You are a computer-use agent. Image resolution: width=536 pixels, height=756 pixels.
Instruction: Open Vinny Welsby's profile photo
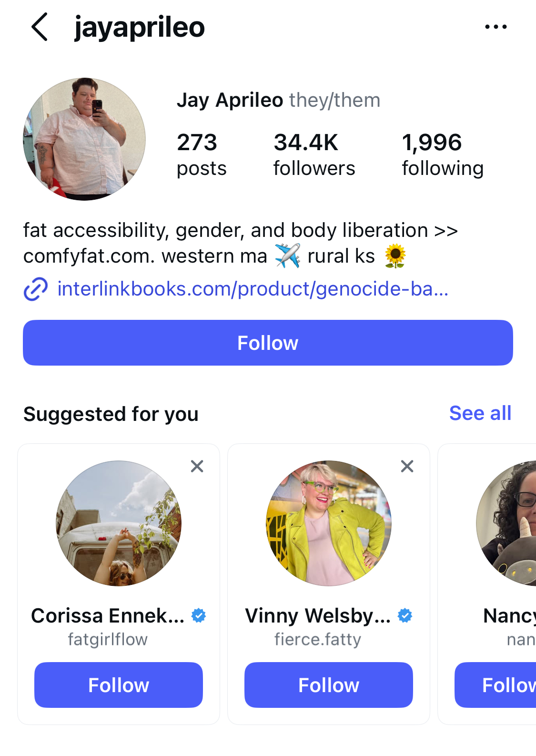point(328,523)
